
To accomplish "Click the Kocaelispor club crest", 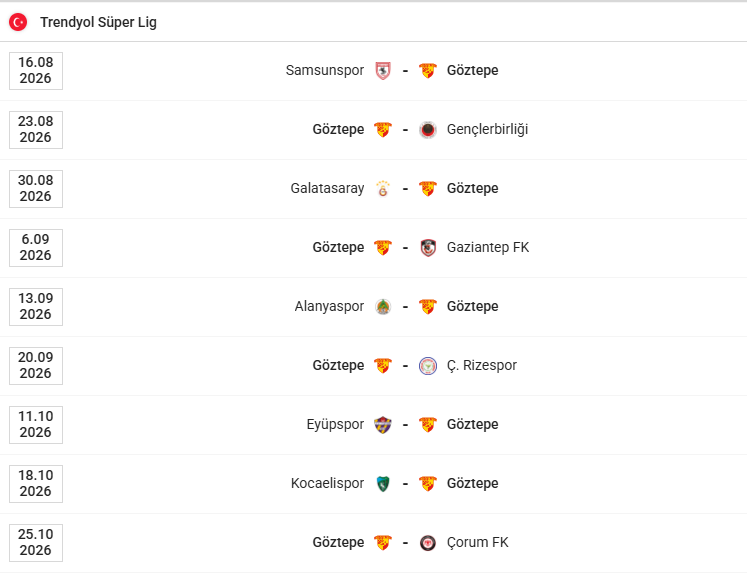I will (x=383, y=484).
